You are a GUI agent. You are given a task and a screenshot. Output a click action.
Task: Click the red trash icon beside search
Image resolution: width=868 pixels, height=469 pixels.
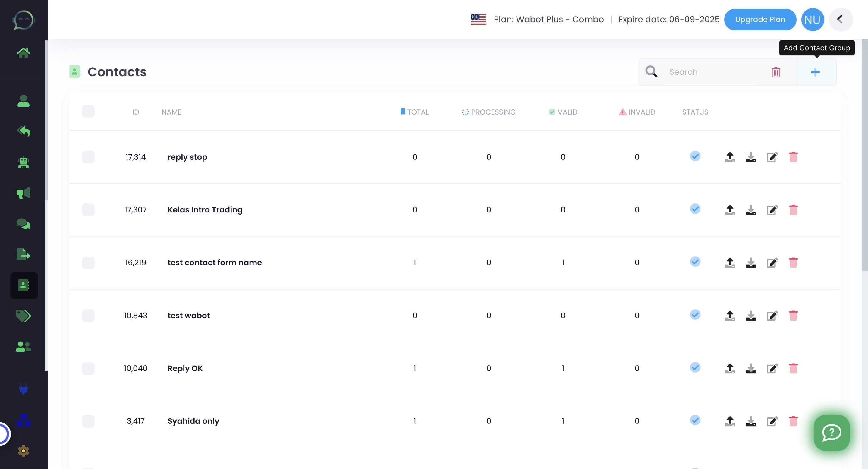(x=776, y=72)
